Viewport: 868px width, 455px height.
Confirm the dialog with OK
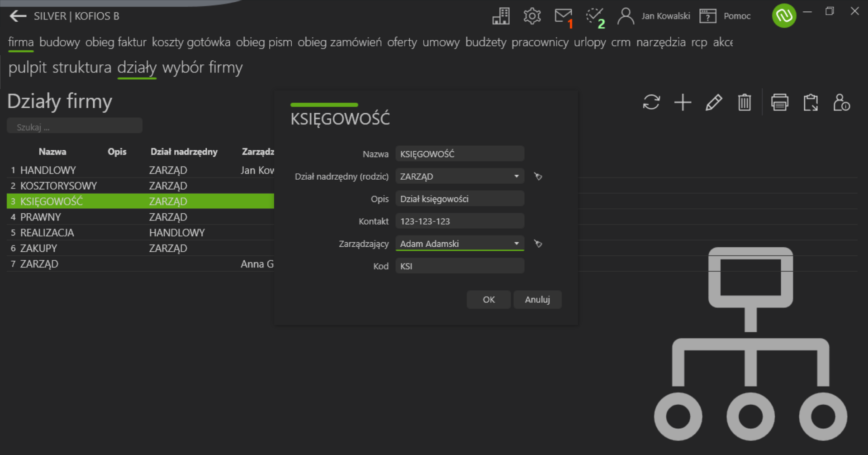[489, 300]
